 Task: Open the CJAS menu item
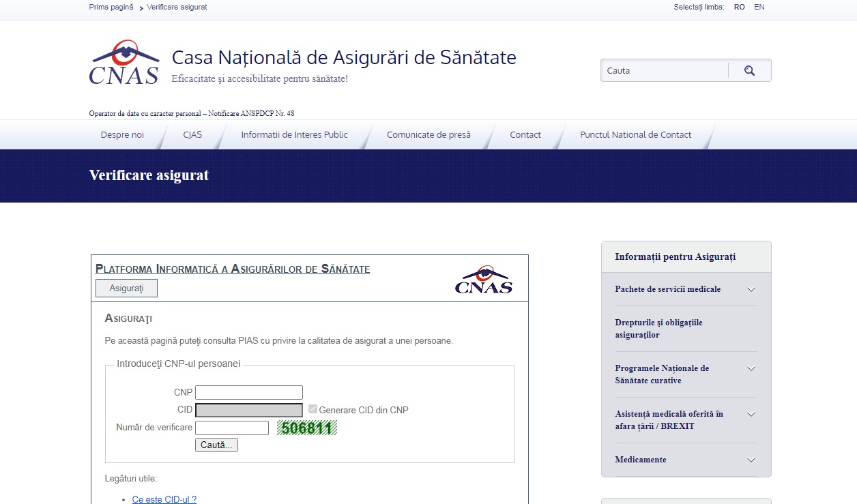pyautogui.click(x=192, y=135)
